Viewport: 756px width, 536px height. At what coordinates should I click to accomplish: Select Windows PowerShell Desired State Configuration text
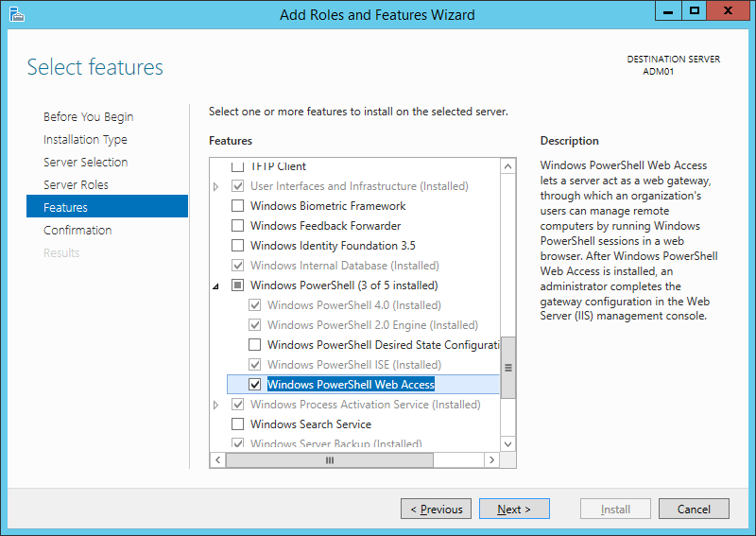tap(384, 345)
